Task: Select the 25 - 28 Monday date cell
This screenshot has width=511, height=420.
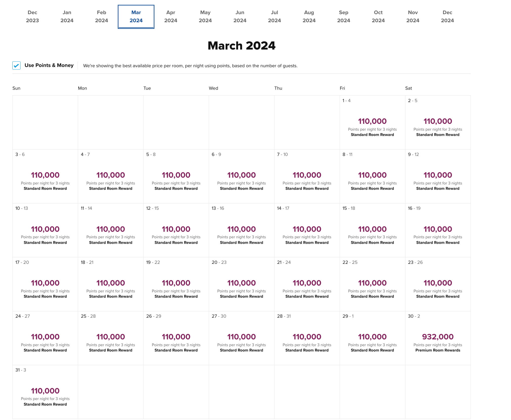Action: [110, 338]
